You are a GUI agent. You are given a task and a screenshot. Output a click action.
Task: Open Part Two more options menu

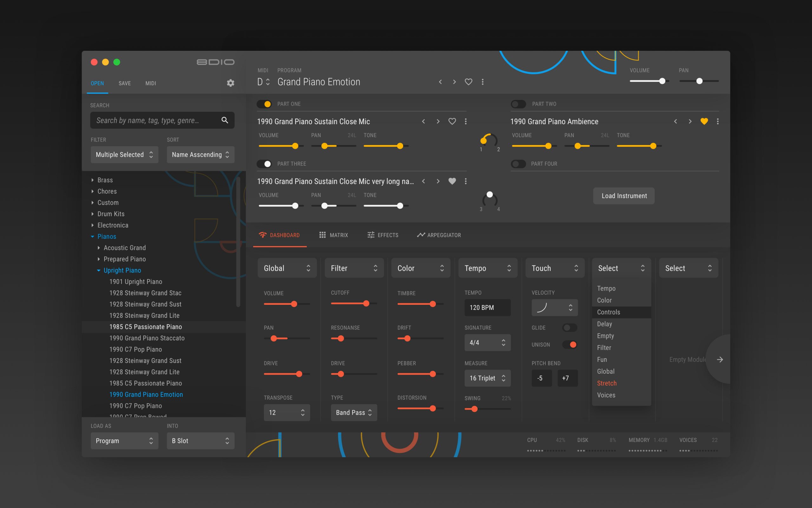[x=718, y=121]
